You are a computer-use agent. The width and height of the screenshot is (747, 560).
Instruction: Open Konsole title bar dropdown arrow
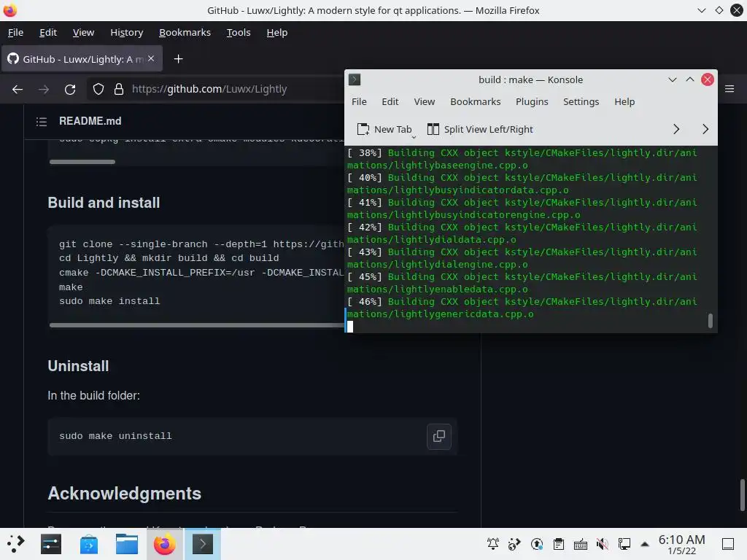pos(672,79)
